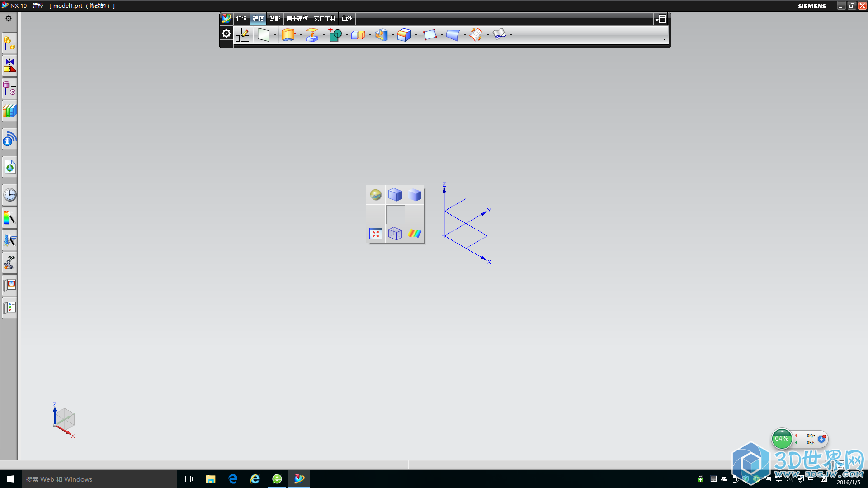Switch to the 同步建模 tab
868x488 pixels.
[297, 19]
